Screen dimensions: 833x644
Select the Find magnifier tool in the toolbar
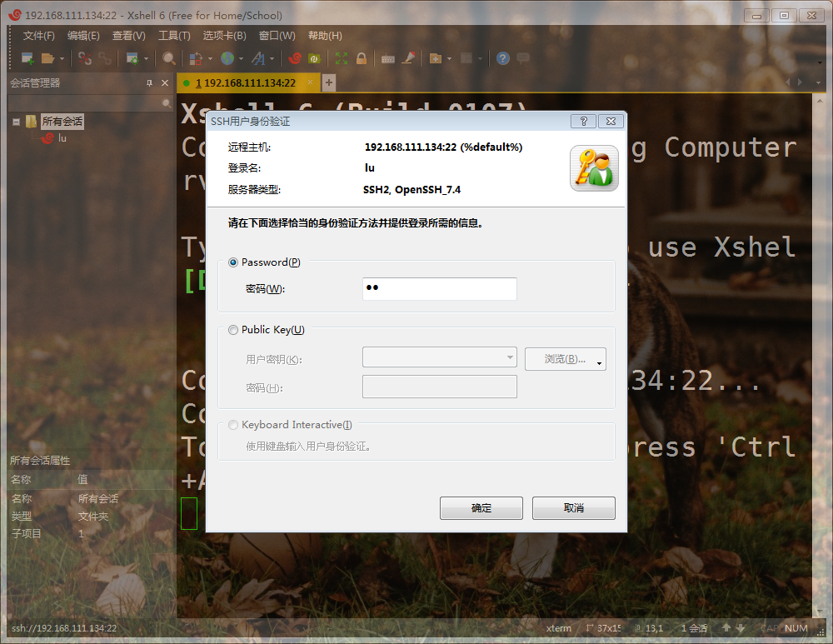(168, 58)
